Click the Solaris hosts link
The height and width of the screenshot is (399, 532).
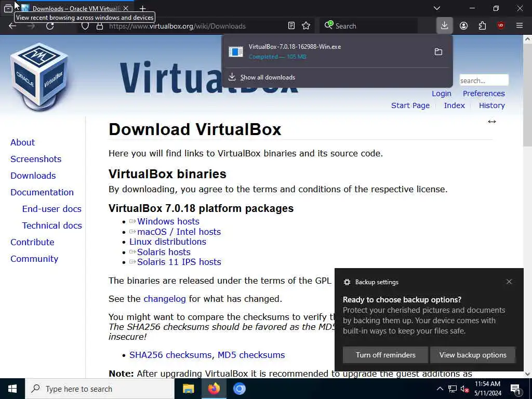click(x=164, y=252)
